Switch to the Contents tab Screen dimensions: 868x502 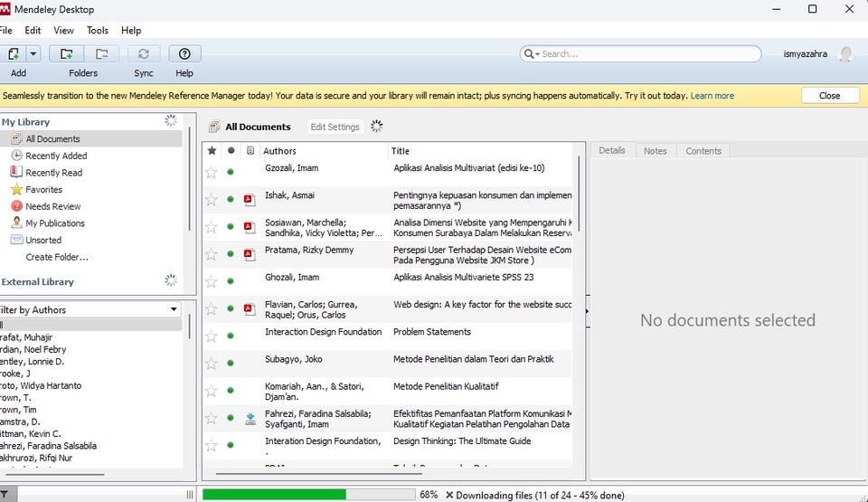[703, 151]
